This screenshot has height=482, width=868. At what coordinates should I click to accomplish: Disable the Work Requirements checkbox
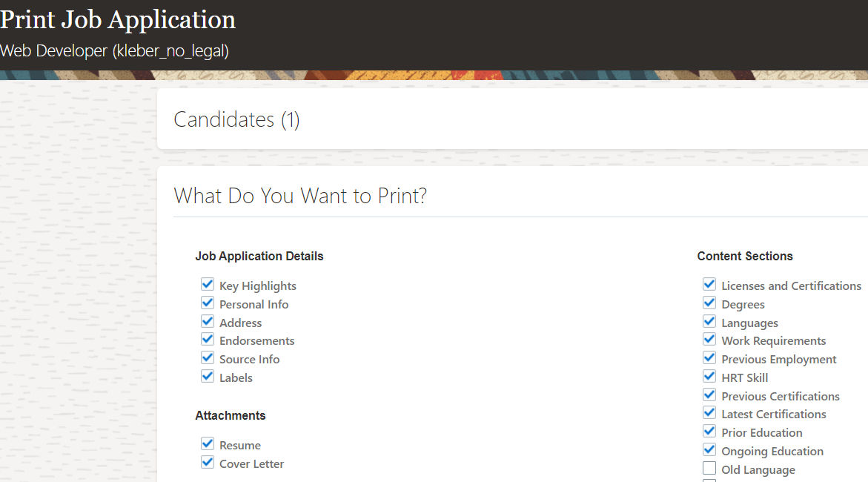click(709, 340)
